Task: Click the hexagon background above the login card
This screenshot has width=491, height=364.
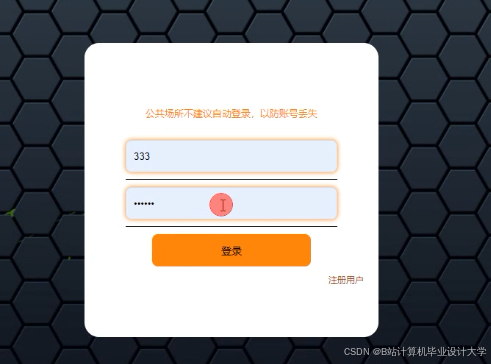Action: coord(231,21)
